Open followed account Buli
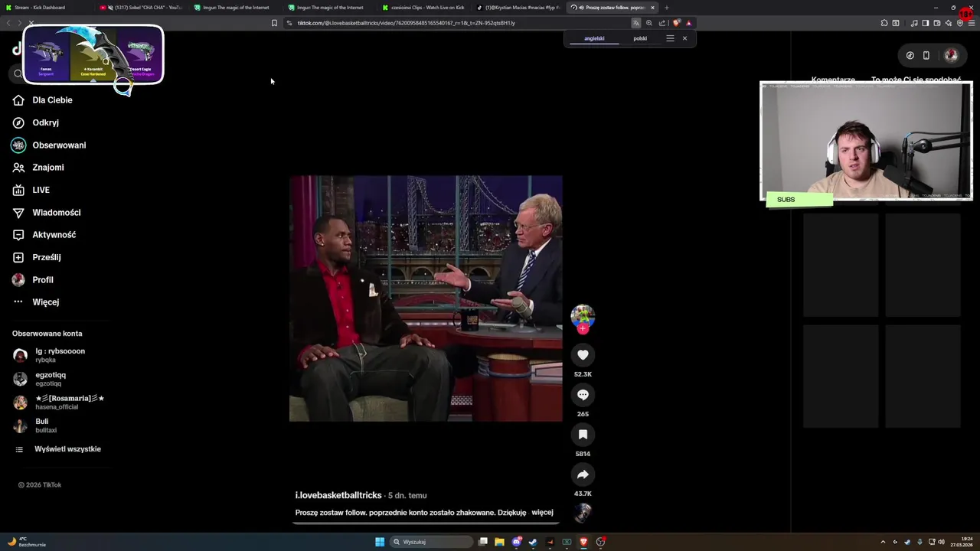The height and width of the screenshot is (551, 980). [x=41, y=425]
